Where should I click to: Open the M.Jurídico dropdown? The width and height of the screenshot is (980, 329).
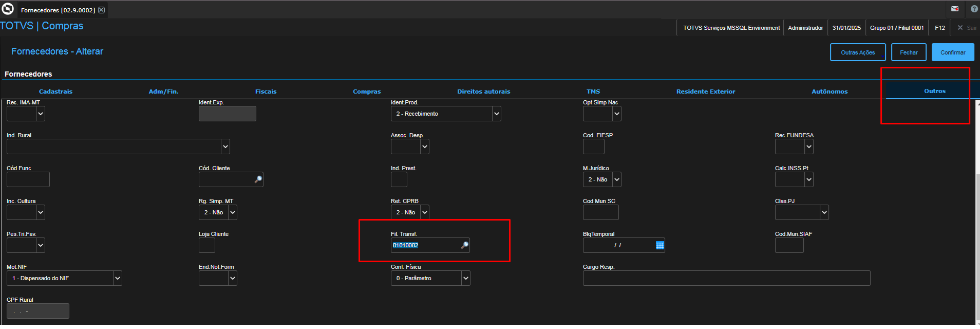[x=617, y=179]
